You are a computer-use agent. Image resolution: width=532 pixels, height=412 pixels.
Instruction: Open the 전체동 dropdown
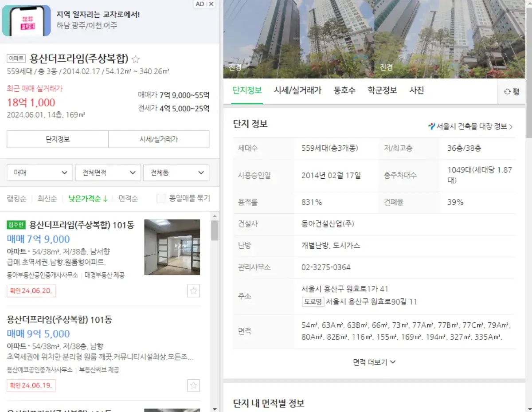(x=176, y=173)
